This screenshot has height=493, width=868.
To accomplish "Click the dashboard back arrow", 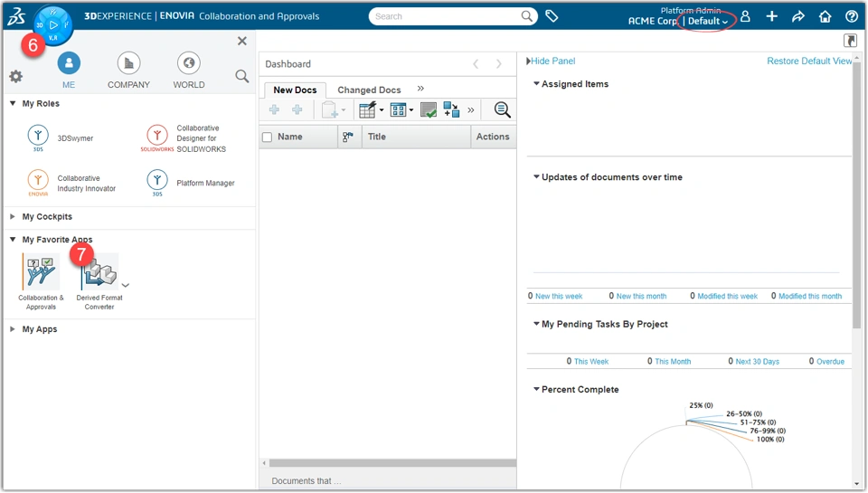I will (476, 64).
